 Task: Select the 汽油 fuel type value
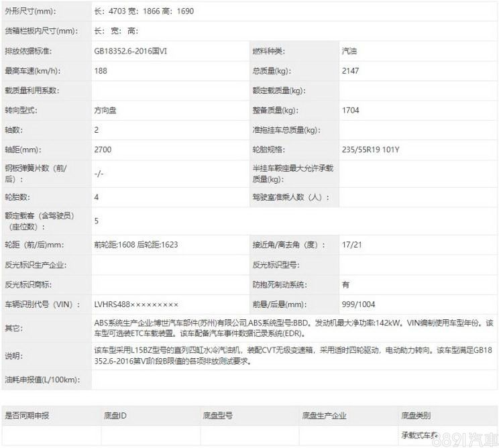(x=349, y=52)
